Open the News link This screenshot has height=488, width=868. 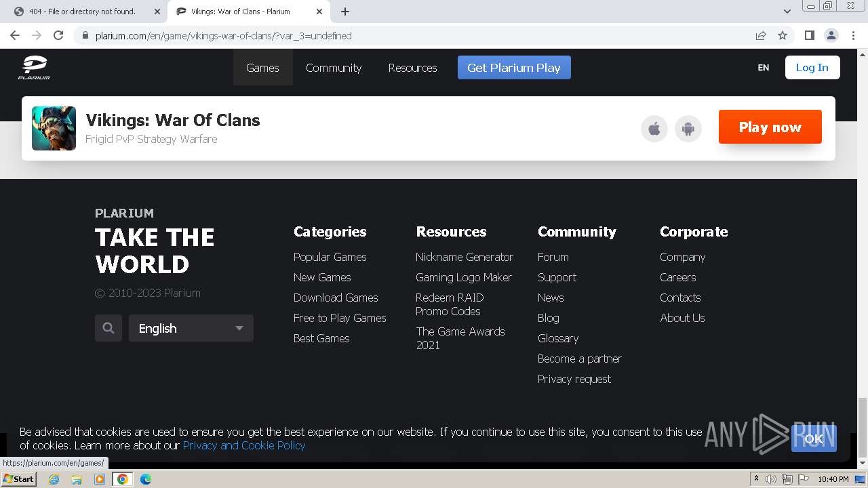click(551, 298)
